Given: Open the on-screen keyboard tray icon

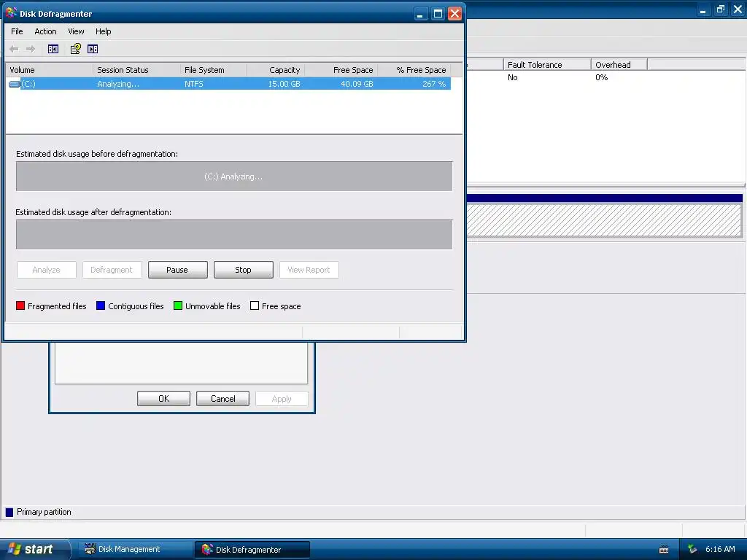Looking at the screenshot, I should 664,550.
